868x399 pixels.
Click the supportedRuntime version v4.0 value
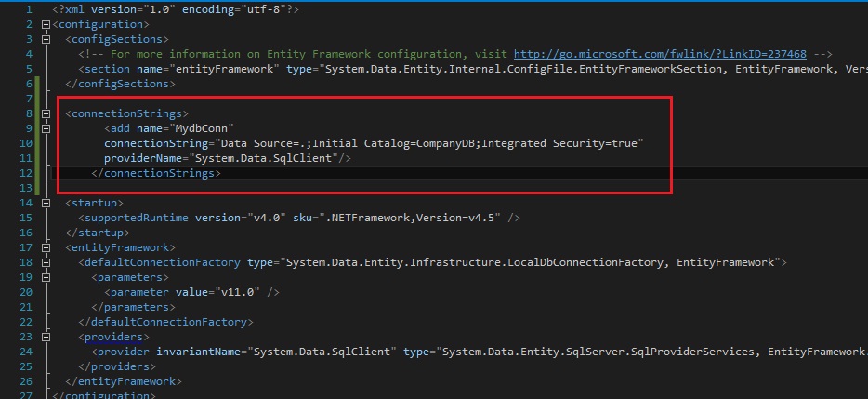click(263, 218)
